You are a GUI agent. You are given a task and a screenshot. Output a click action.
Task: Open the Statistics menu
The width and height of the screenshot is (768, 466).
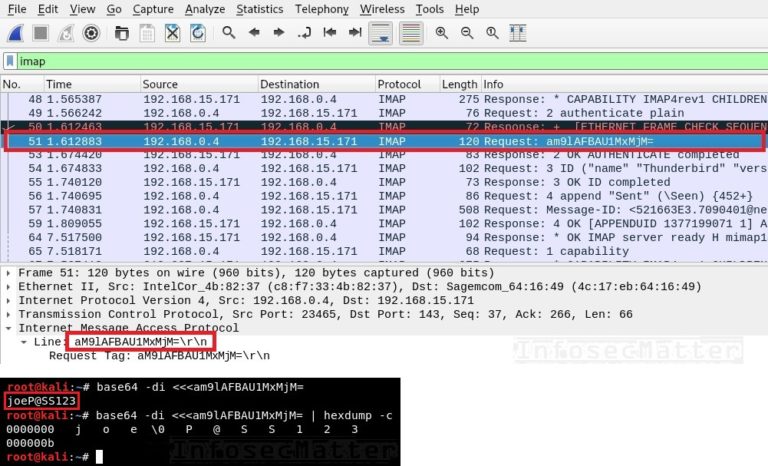click(260, 9)
